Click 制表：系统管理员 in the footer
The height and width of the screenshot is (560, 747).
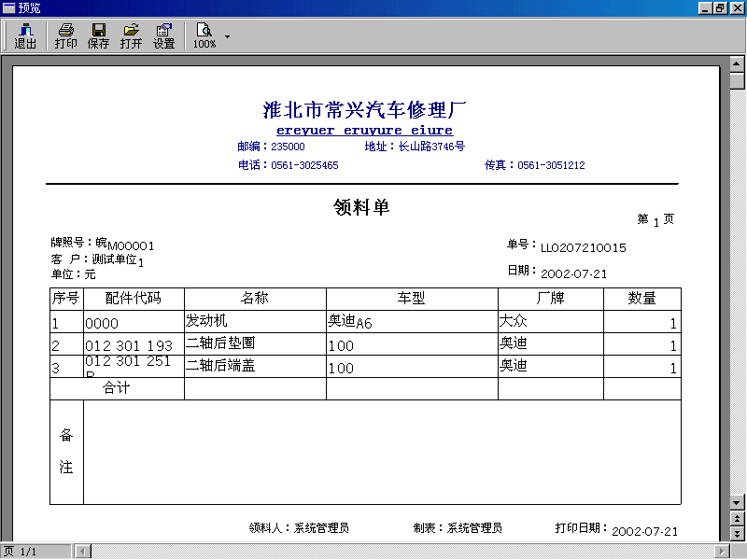pyautogui.click(x=458, y=527)
